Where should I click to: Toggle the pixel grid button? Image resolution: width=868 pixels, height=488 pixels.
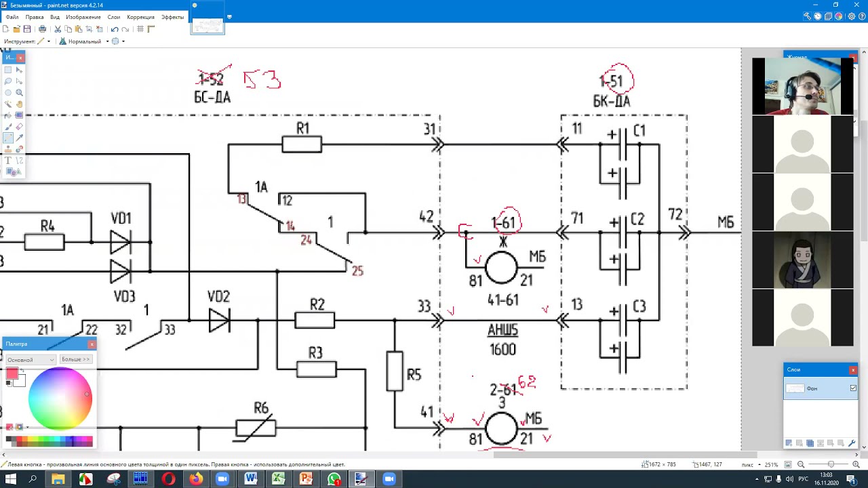(140, 29)
